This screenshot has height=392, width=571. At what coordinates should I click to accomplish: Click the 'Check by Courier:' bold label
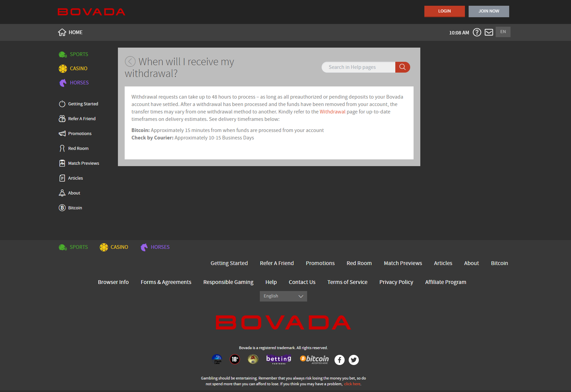pyautogui.click(x=152, y=138)
